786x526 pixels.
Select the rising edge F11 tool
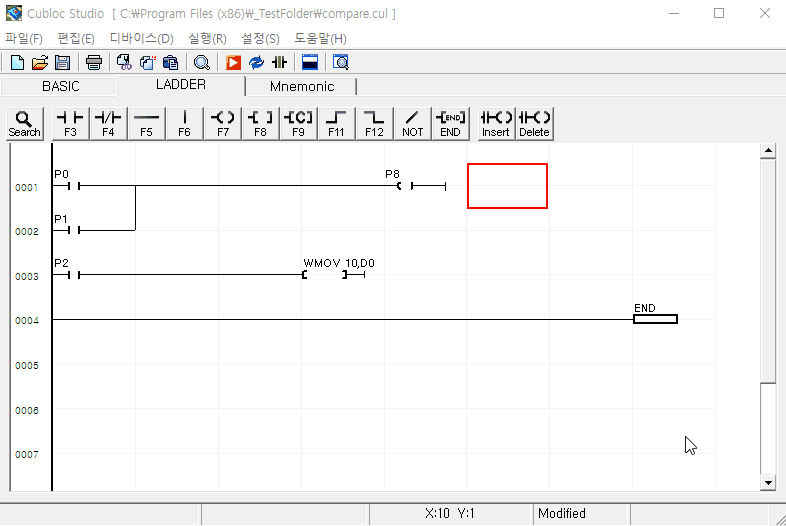[x=336, y=123]
